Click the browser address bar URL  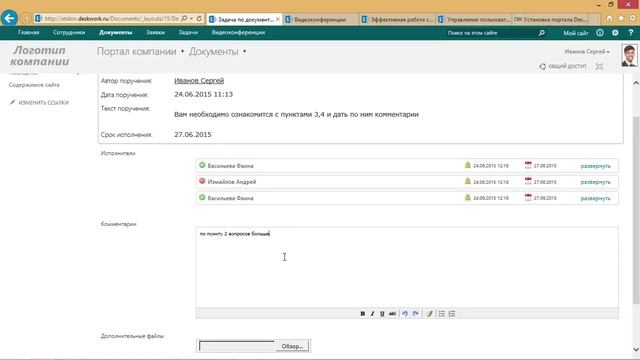pyautogui.click(x=111, y=19)
